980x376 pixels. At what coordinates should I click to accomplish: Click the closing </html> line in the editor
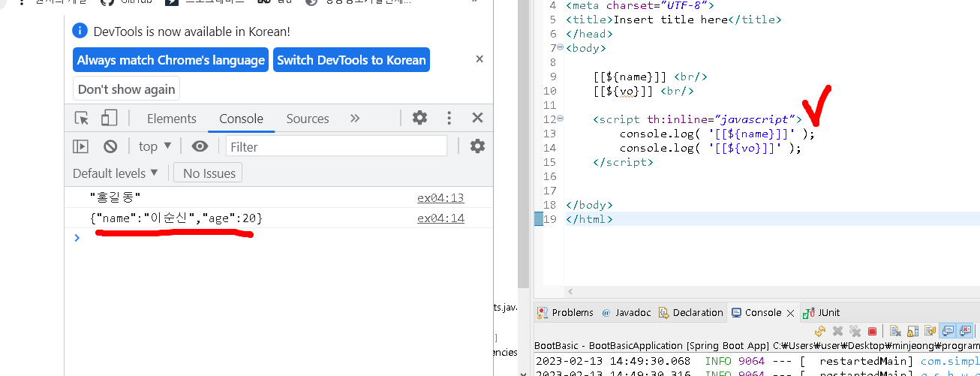[x=589, y=219]
